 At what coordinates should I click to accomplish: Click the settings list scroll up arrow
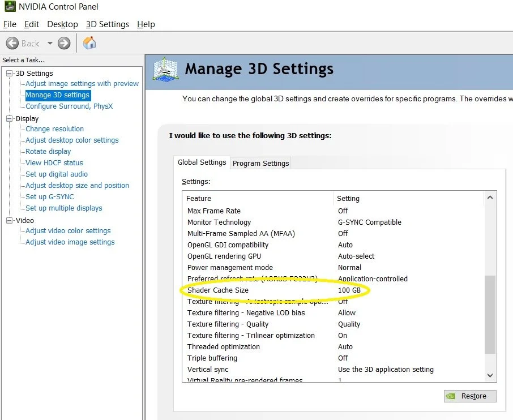490,198
